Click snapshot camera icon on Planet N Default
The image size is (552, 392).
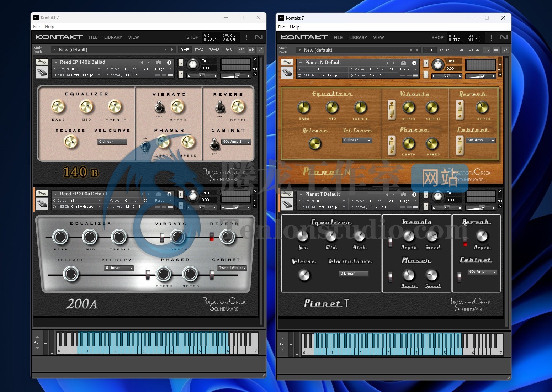pyautogui.click(x=403, y=63)
